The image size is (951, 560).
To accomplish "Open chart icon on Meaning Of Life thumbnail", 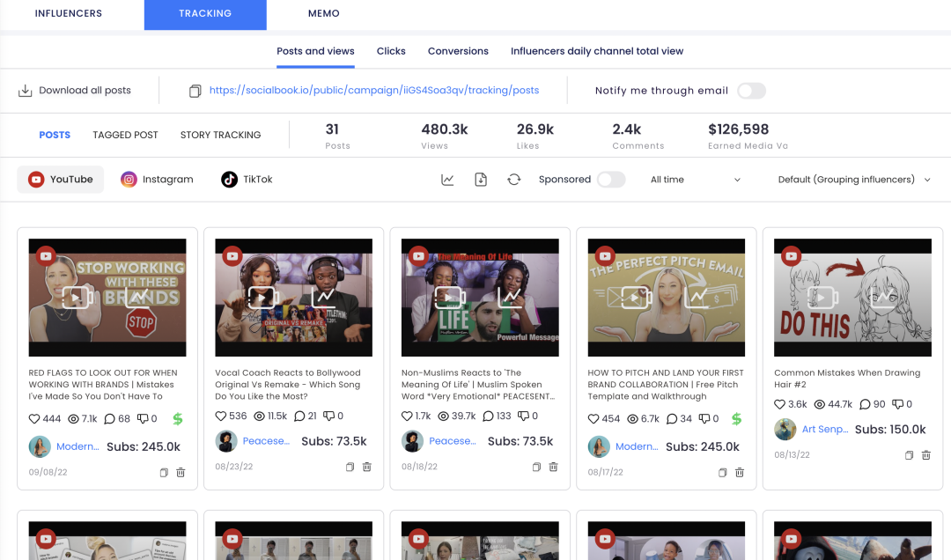I will tap(511, 298).
